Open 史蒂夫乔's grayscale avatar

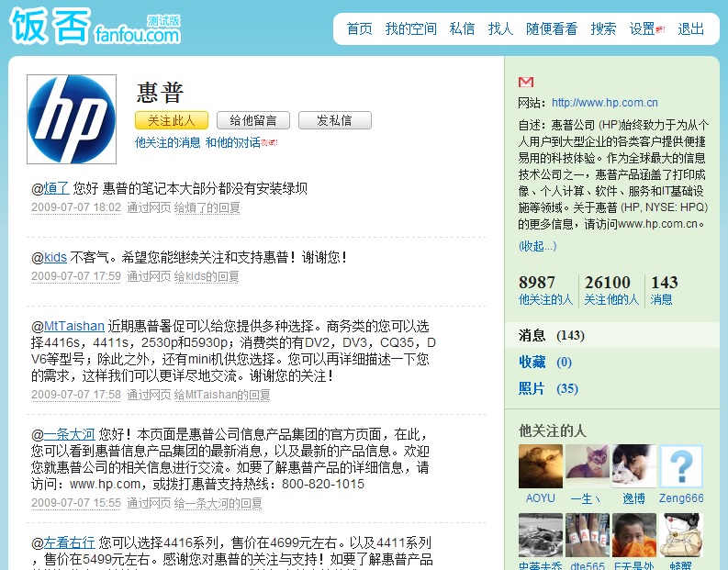[541, 535]
